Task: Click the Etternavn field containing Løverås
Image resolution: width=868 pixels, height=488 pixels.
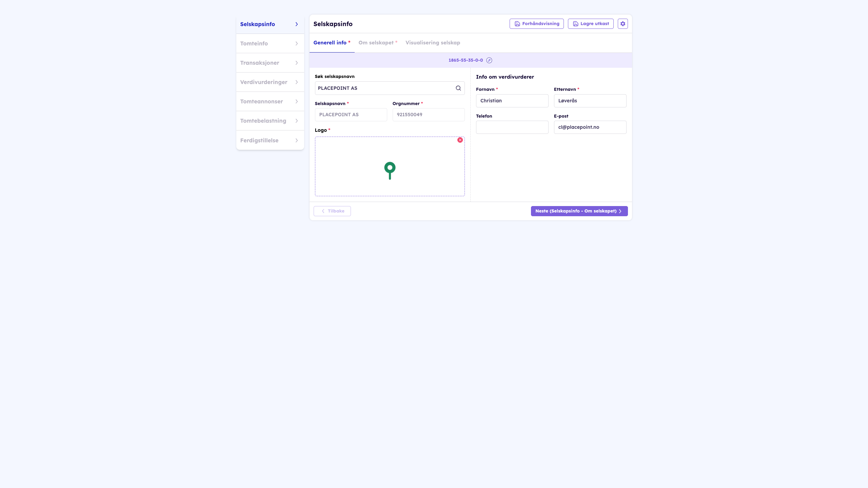Action: coord(590,101)
